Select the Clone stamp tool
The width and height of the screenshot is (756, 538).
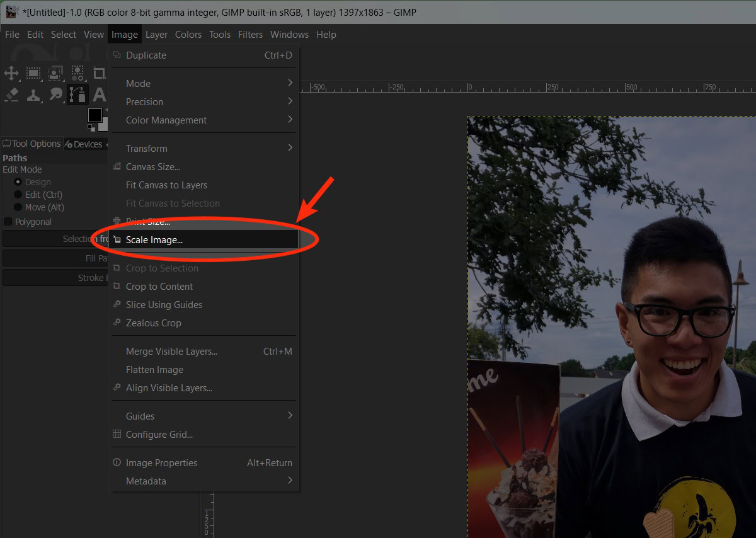[x=33, y=94]
